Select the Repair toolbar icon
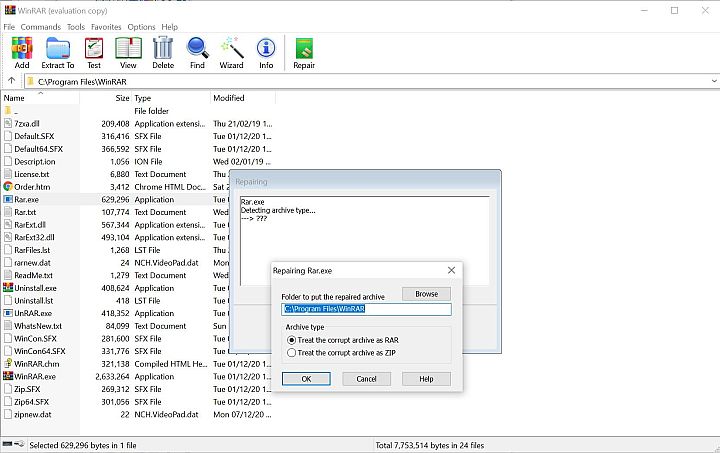The width and height of the screenshot is (720, 453). click(x=304, y=53)
